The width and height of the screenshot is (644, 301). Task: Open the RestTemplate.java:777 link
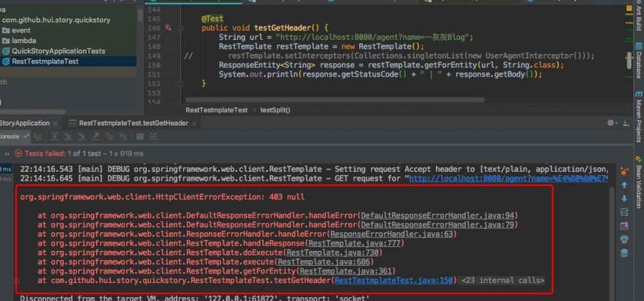tap(354, 244)
